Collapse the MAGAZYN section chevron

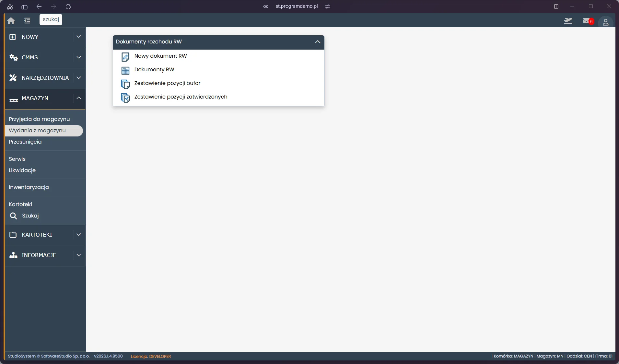(79, 98)
